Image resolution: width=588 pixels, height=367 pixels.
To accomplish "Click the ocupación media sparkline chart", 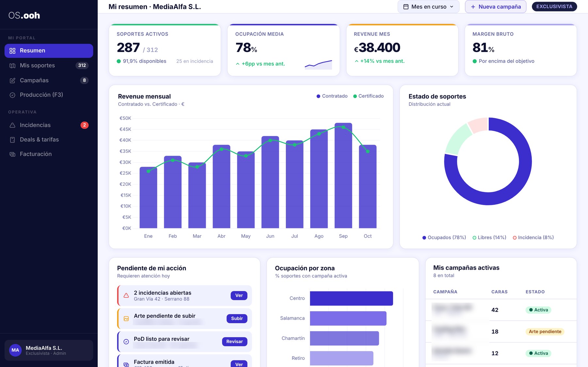I will pos(318,64).
